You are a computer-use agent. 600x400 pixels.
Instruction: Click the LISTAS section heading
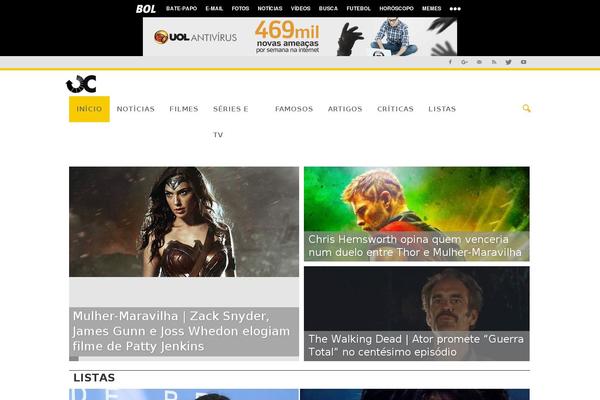(94, 378)
